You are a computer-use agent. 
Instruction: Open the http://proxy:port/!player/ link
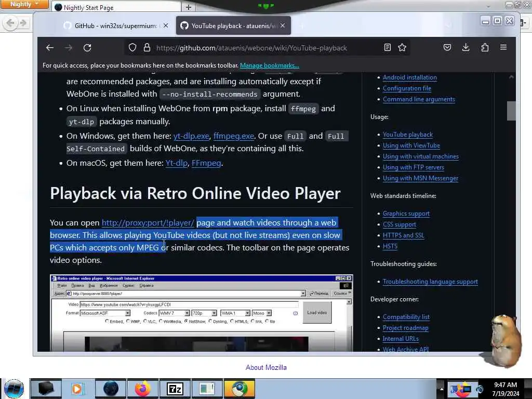point(148,222)
